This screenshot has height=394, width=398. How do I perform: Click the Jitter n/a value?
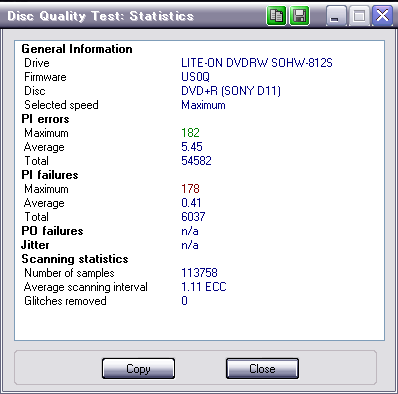click(190, 245)
